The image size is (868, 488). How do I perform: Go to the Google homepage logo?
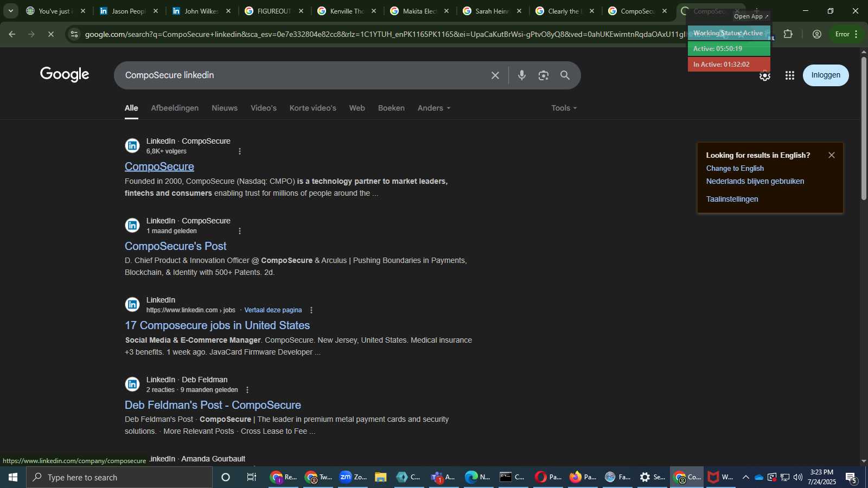[x=65, y=75]
